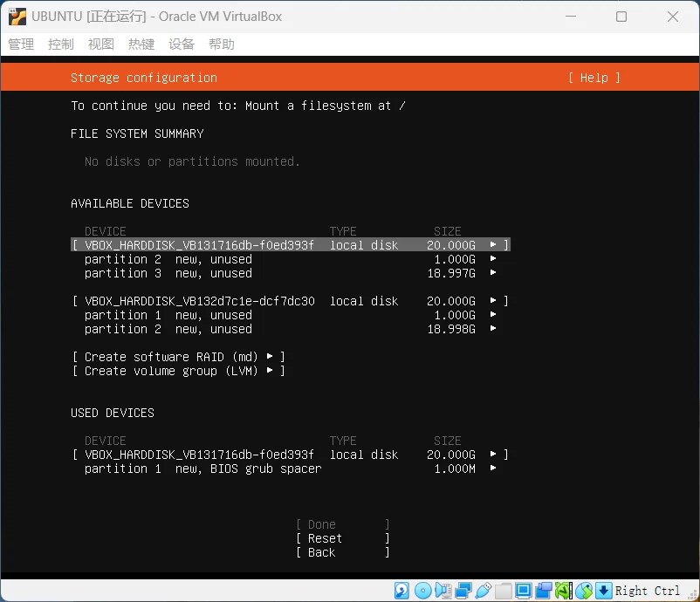
Task: Click the 'Right Ctrl' host key label
Action: point(648,591)
